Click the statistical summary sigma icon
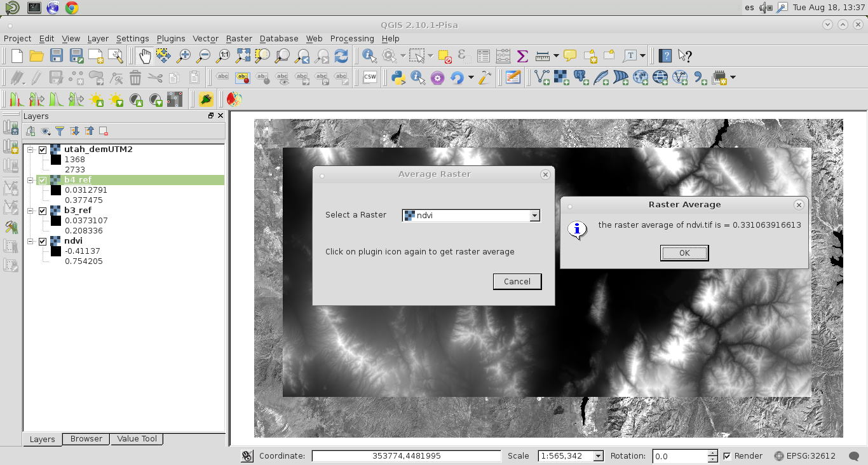 (523, 56)
